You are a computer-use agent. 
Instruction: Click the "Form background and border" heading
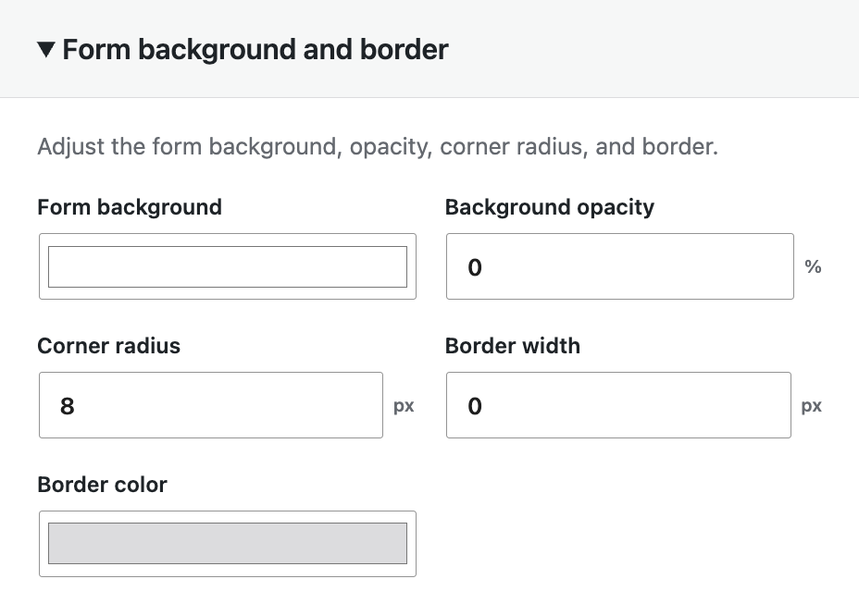coord(255,50)
